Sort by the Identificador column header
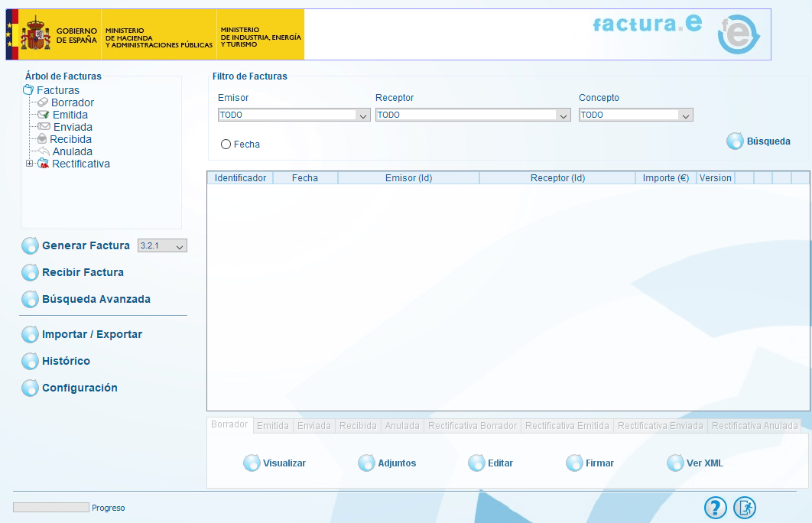This screenshot has width=812, height=523. [x=240, y=178]
